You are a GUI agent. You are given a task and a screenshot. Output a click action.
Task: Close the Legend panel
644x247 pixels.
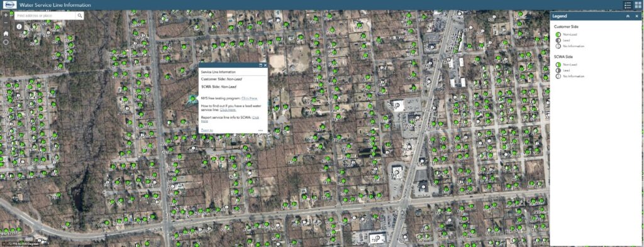point(636,16)
